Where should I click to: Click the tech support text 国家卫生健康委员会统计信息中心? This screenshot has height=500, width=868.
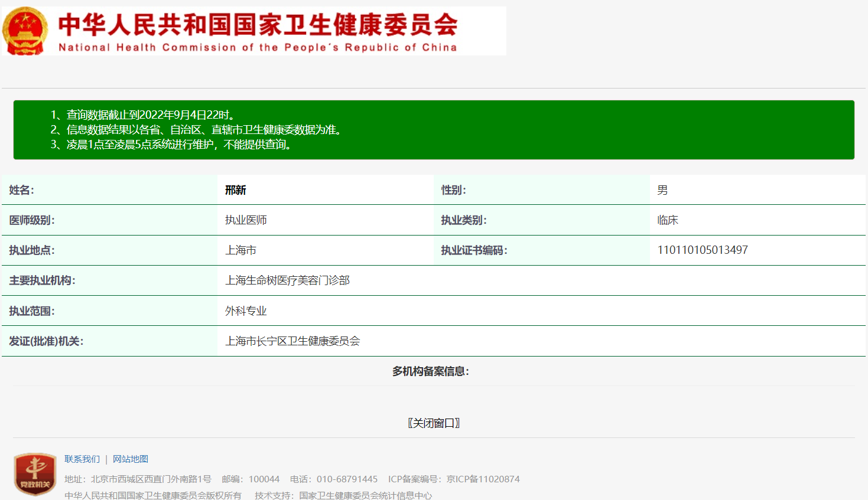click(365, 495)
